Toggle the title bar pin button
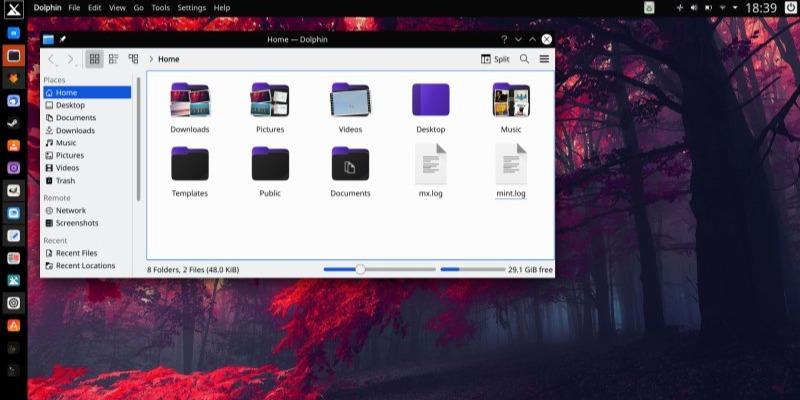Screen dimensions: 800x400 coord(63,39)
